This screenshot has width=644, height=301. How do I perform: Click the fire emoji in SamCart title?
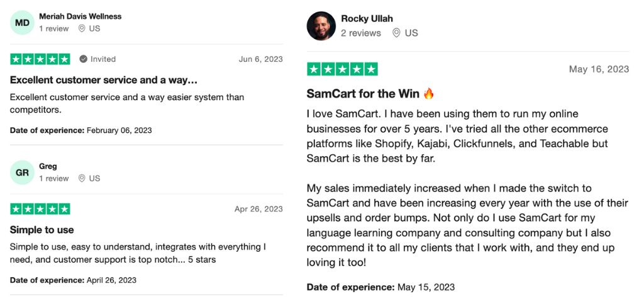tap(428, 94)
